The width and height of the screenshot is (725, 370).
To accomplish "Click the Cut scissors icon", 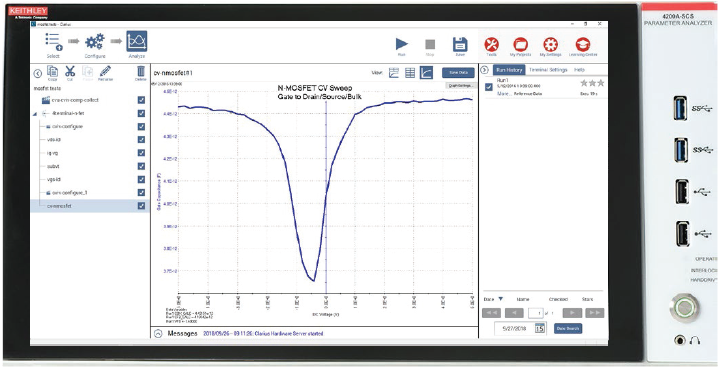I will (x=70, y=71).
